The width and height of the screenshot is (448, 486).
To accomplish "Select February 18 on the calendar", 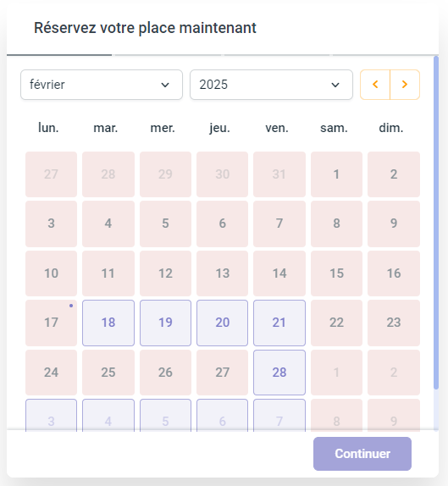I will point(108,323).
